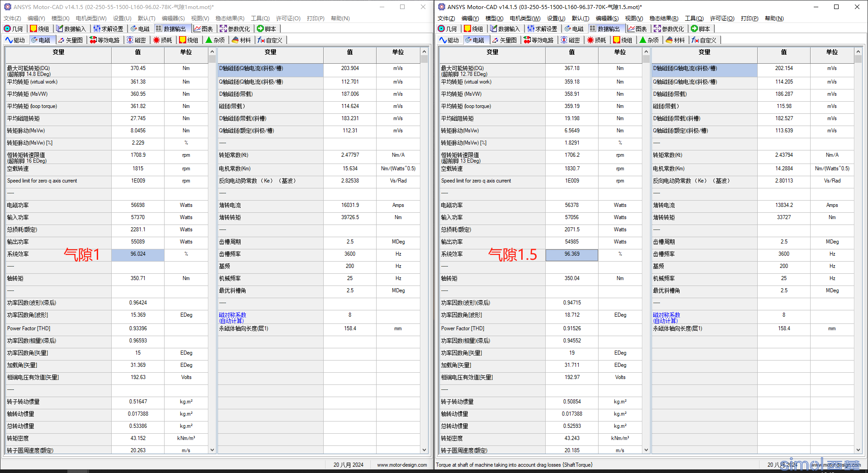The width and height of the screenshot is (868, 473).
Task: Open 图表 tab in right window
Action: [x=637, y=28]
